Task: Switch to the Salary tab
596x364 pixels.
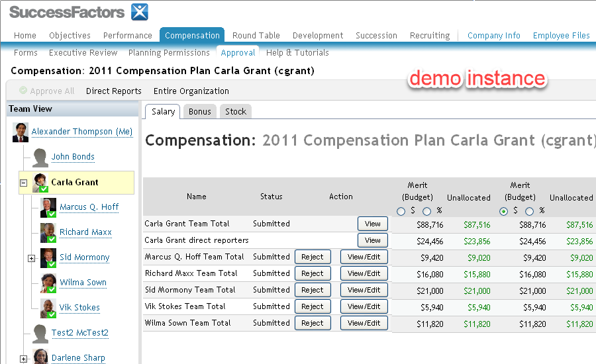Action: pyautogui.click(x=163, y=111)
